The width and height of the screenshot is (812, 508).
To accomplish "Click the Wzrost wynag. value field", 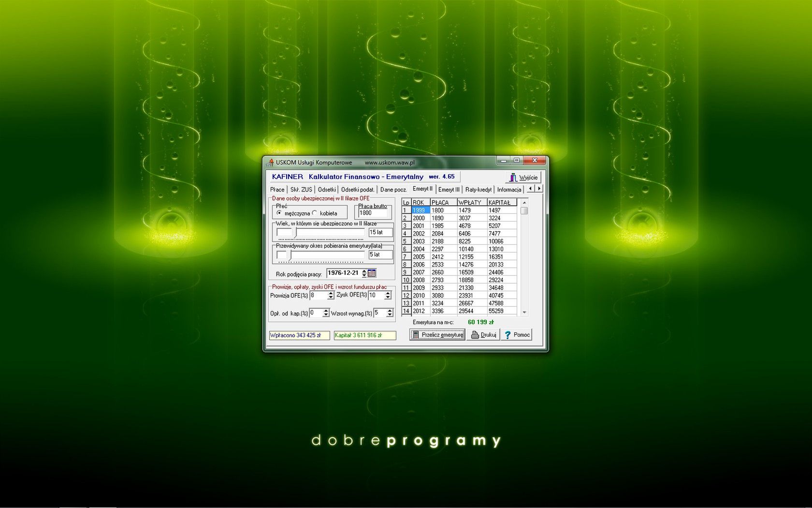I will 380,313.
